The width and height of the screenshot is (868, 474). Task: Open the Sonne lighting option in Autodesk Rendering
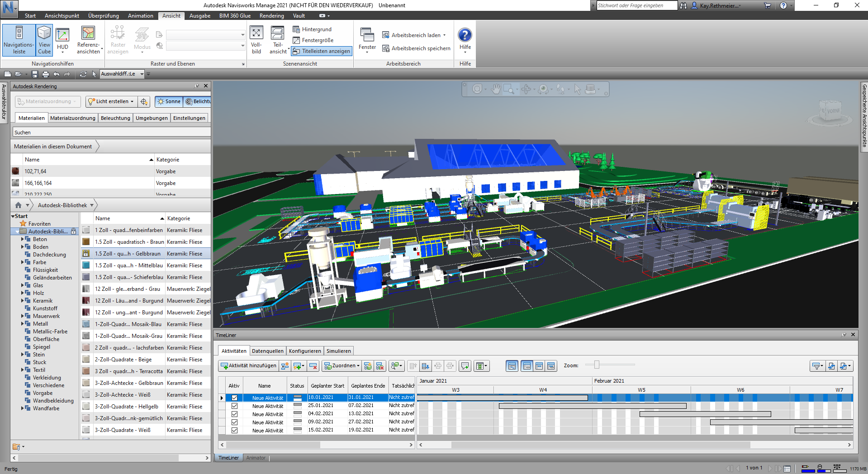(168, 101)
